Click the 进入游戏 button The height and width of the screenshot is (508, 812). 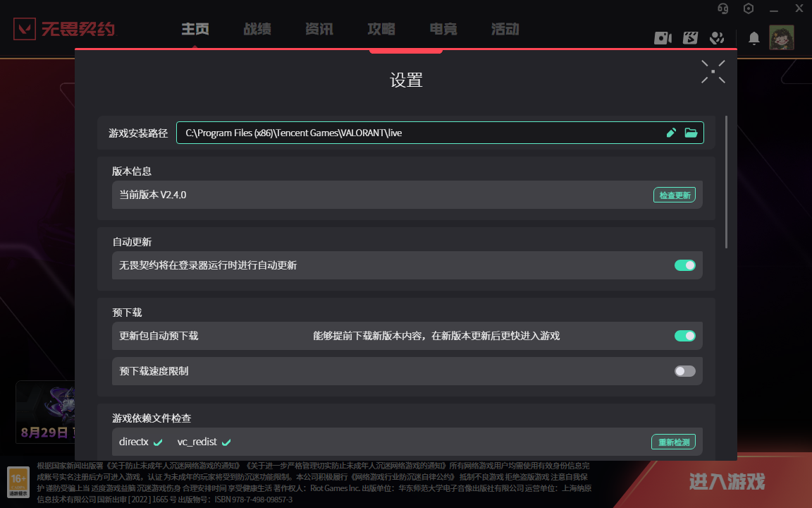[x=727, y=482]
